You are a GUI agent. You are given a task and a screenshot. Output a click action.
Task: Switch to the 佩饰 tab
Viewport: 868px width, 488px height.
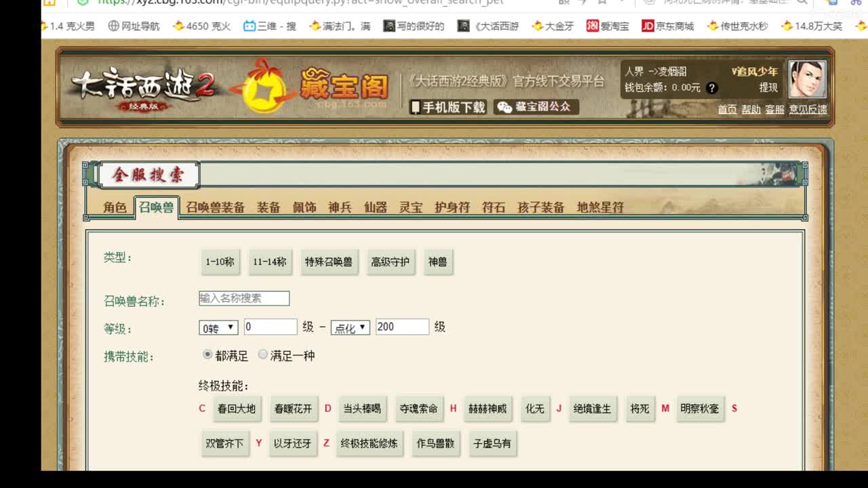click(304, 207)
